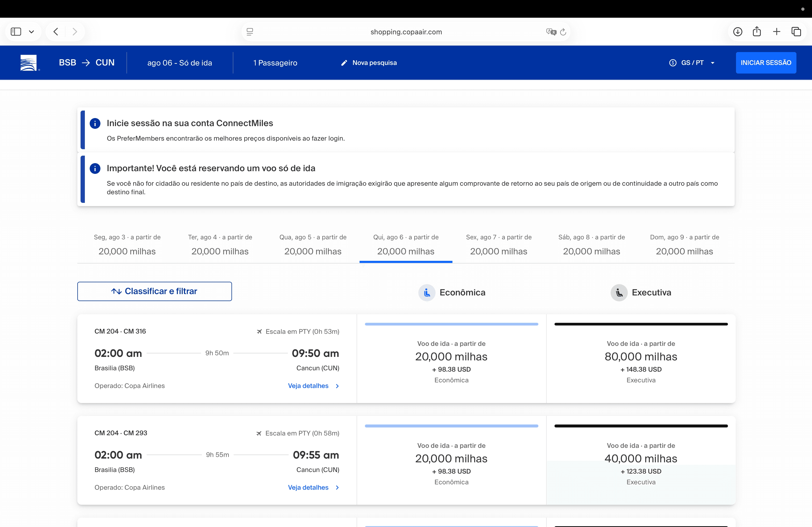Click the pencil icon next to Nova pesquisa
The image size is (812, 527).
[344, 63]
